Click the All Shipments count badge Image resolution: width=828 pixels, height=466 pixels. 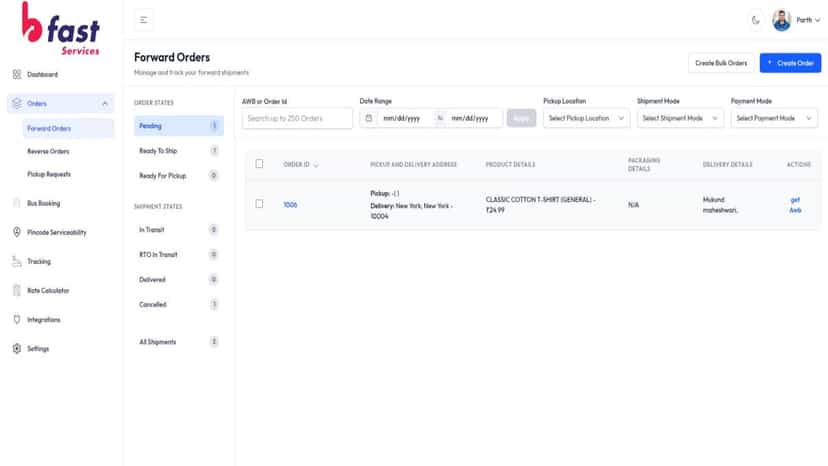point(214,342)
